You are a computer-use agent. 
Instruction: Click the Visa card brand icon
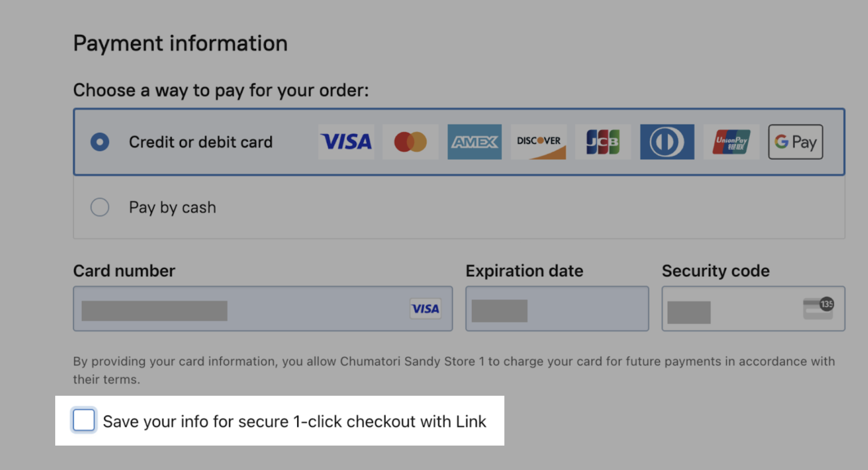tap(346, 142)
